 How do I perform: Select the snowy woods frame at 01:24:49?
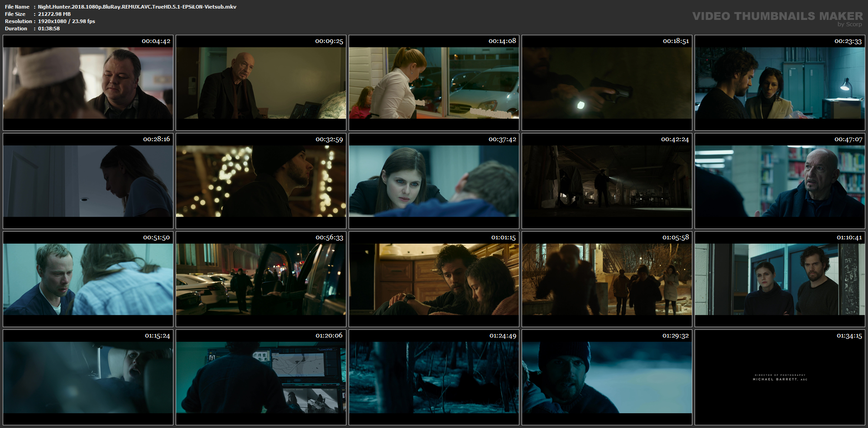tap(434, 377)
